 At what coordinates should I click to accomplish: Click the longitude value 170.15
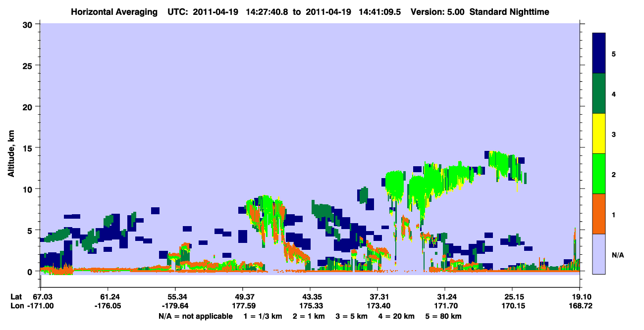(x=512, y=306)
